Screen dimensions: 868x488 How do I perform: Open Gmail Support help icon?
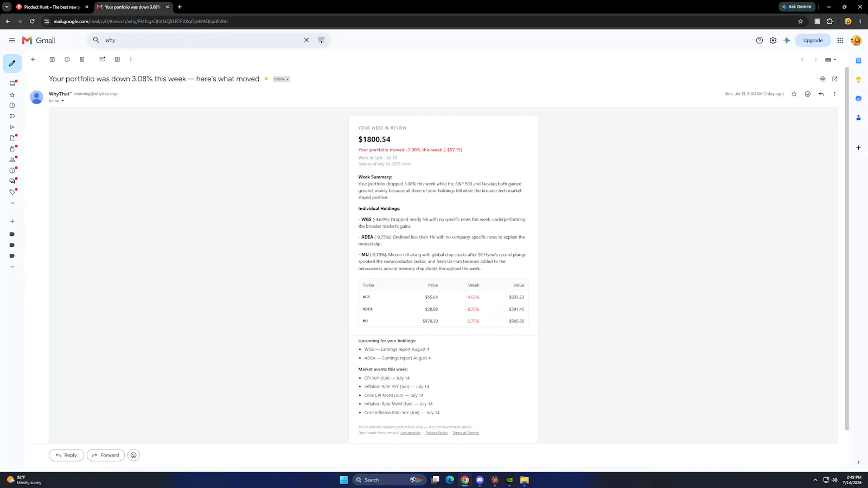759,40
